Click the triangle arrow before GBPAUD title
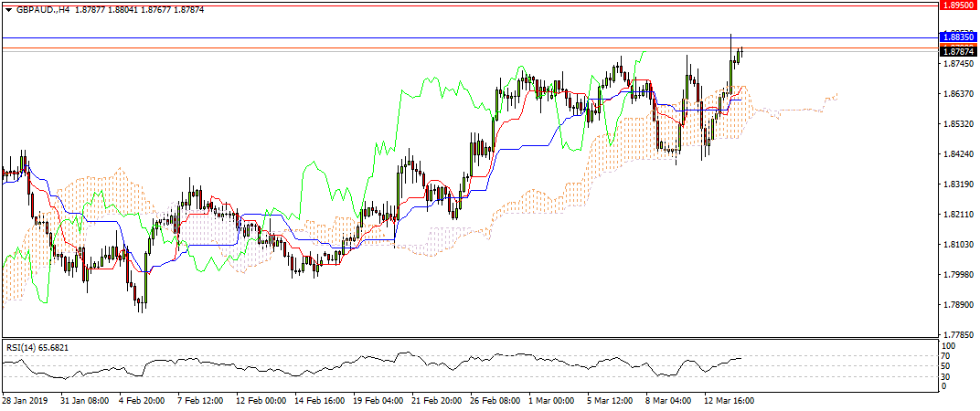 pos(8,9)
